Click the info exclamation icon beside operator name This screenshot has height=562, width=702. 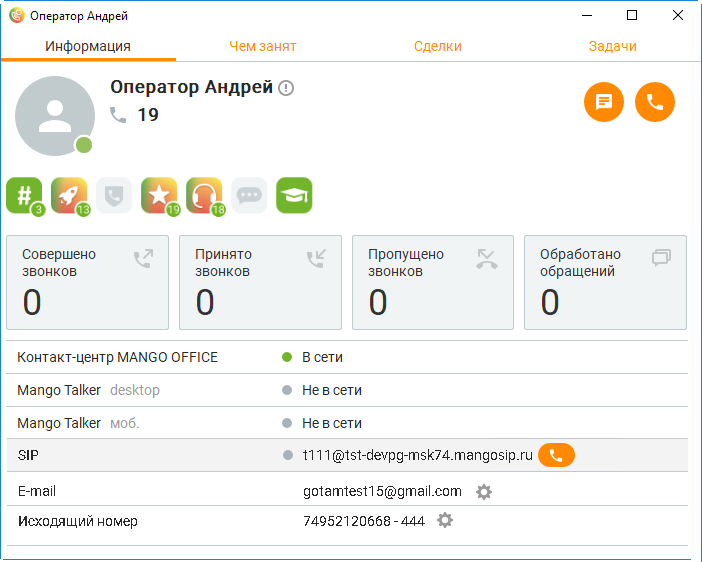[x=286, y=88]
